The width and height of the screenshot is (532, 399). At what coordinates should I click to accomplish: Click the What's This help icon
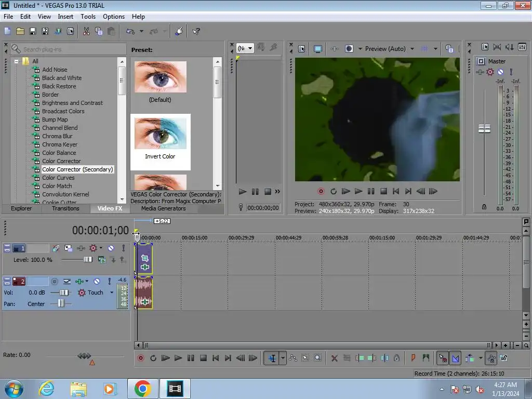(196, 31)
